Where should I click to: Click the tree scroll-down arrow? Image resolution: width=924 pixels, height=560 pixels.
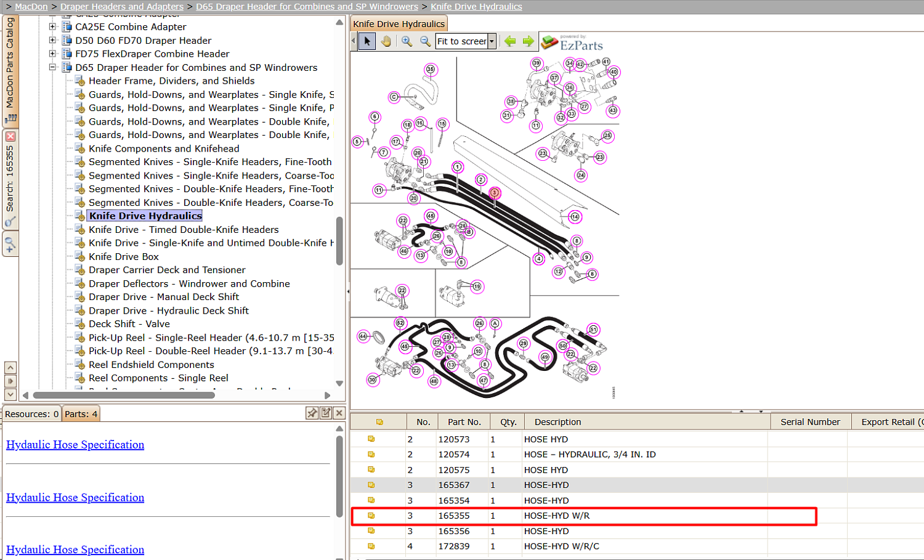(x=339, y=384)
